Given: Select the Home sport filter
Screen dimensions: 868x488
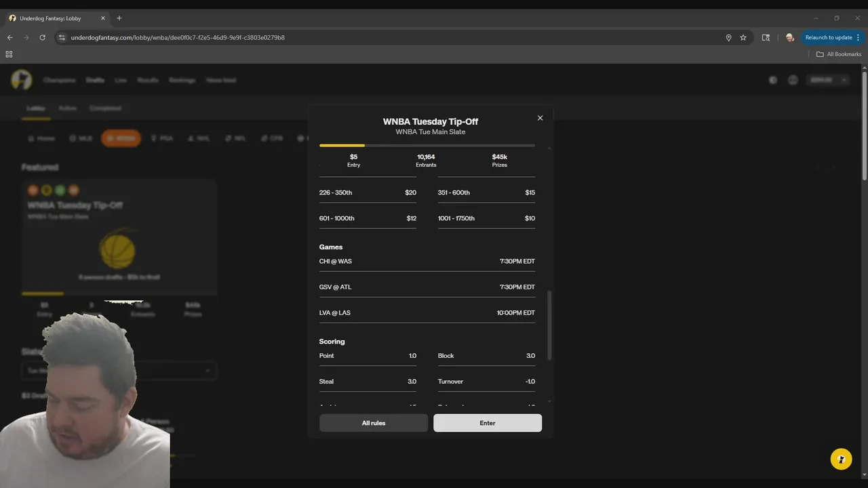Looking at the screenshot, I should click(41, 138).
